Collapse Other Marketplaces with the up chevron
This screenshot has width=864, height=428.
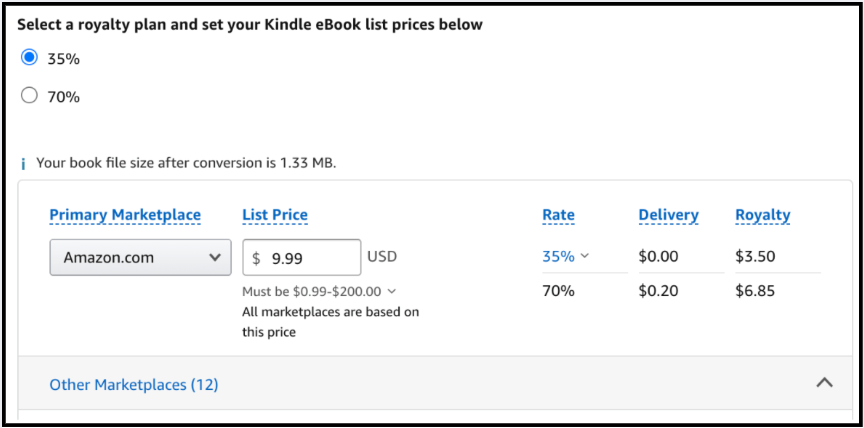(824, 383)
